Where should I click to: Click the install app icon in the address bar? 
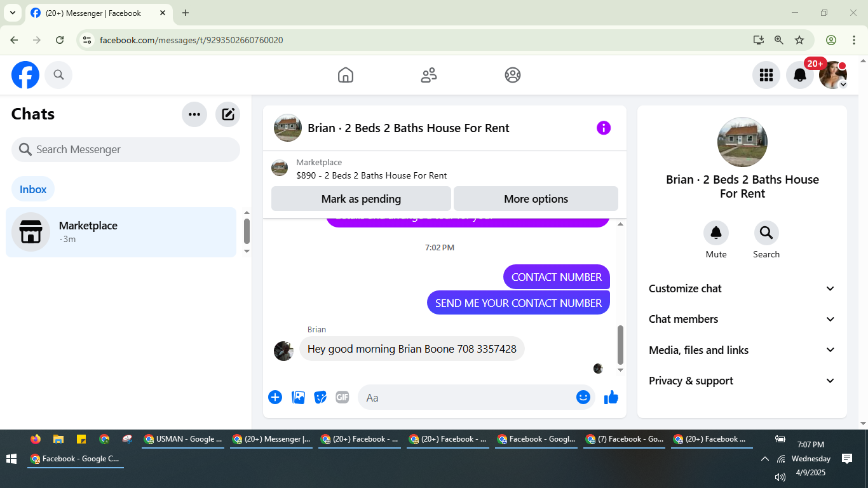[x=759, y=40]
